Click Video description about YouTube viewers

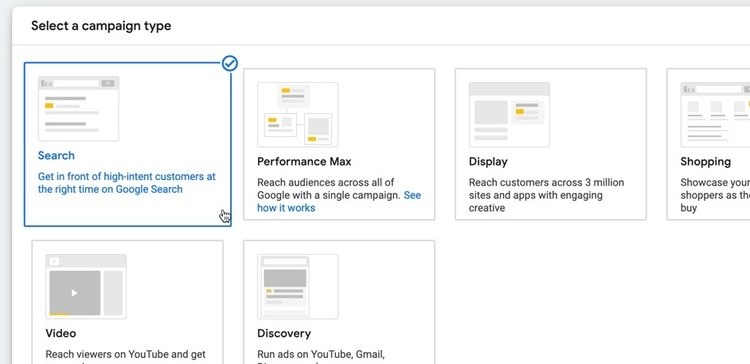point(126,355)
